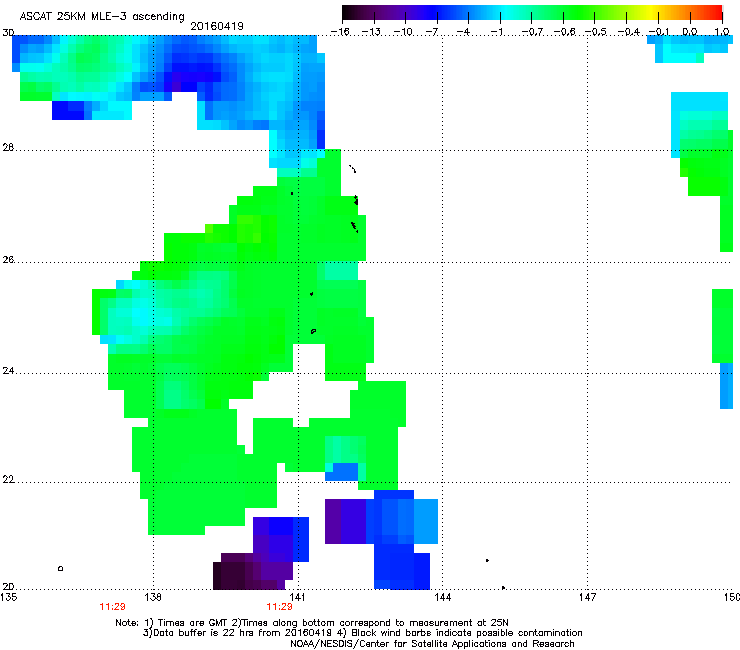Click the longitude axis label "144"
Screen dimensions: 740x650
tap(443, 597)
